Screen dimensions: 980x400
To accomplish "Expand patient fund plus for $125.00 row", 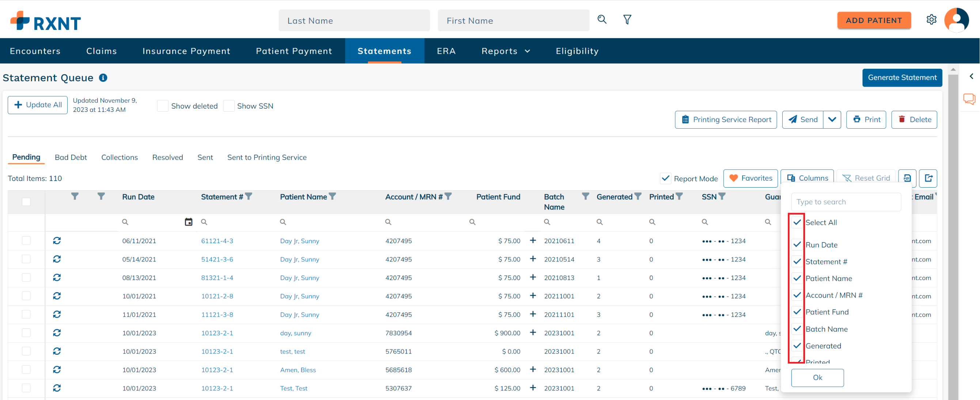I will coord(533,388).
